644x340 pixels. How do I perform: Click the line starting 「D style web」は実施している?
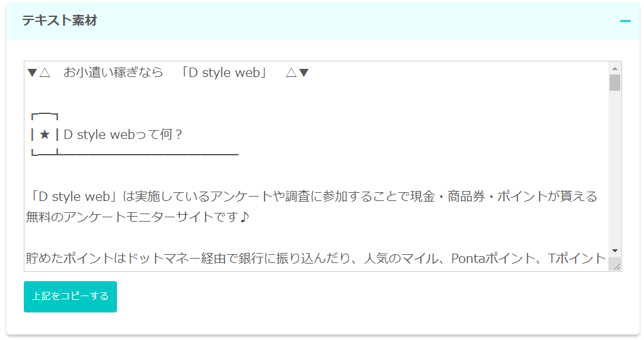[313, 197]
